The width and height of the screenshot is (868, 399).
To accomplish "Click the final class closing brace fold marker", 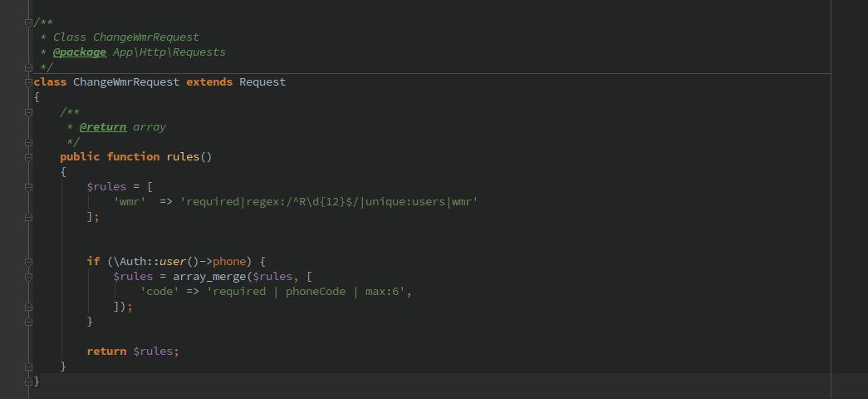I will pos(29,381).
